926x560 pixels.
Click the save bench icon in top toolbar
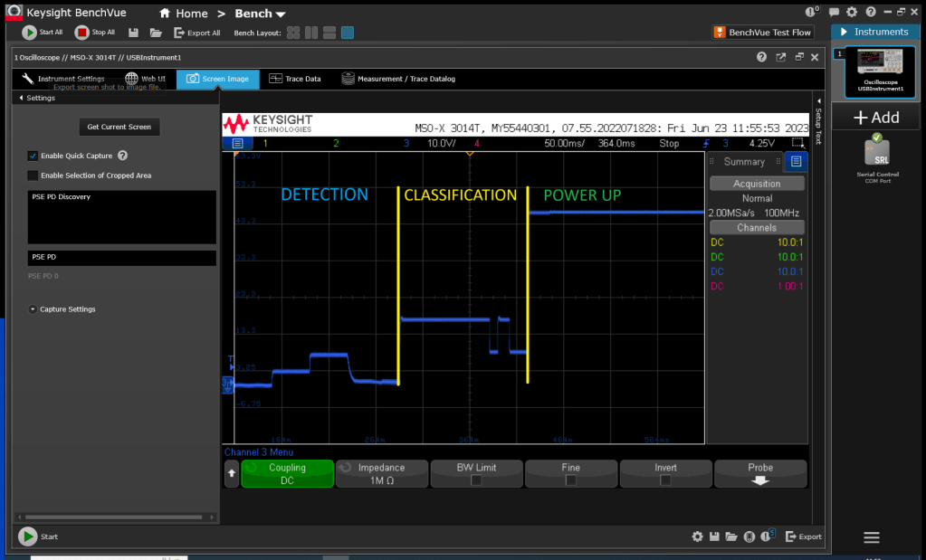click(x=134, y=33)
